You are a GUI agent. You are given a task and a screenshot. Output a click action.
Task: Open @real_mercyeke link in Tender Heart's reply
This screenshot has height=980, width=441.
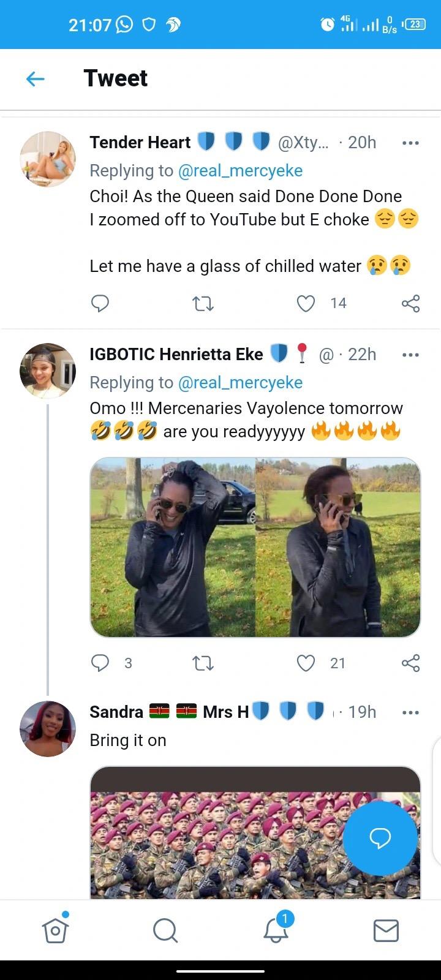click(240, 170)
